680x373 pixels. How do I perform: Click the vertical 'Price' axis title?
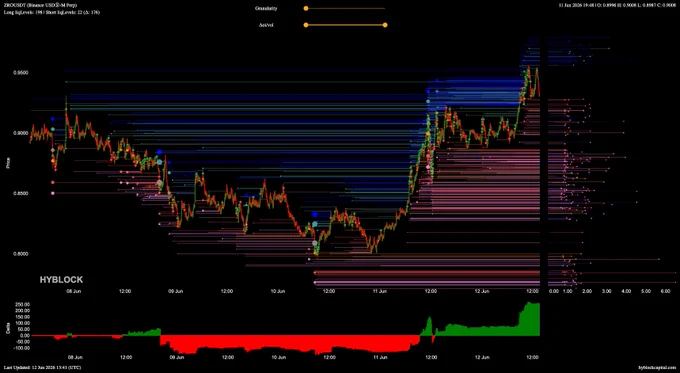coord(8,163)
